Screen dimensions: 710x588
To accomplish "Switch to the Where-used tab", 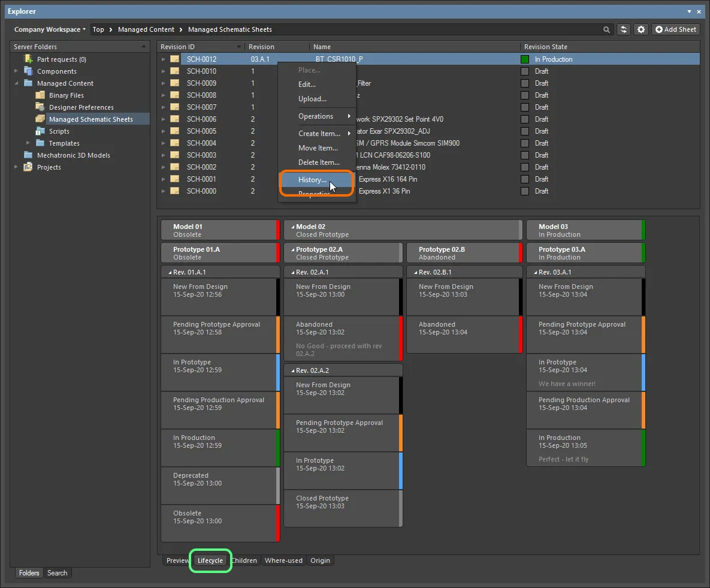I will (x=283, y=560).
